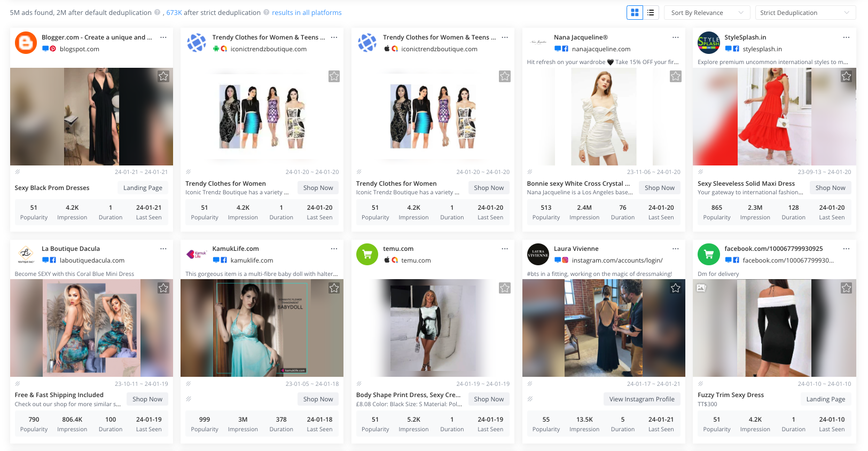Click Shop Now on Nana Jacqueline ad
This screenshot has width=868, height=451.
coord(660,188)
